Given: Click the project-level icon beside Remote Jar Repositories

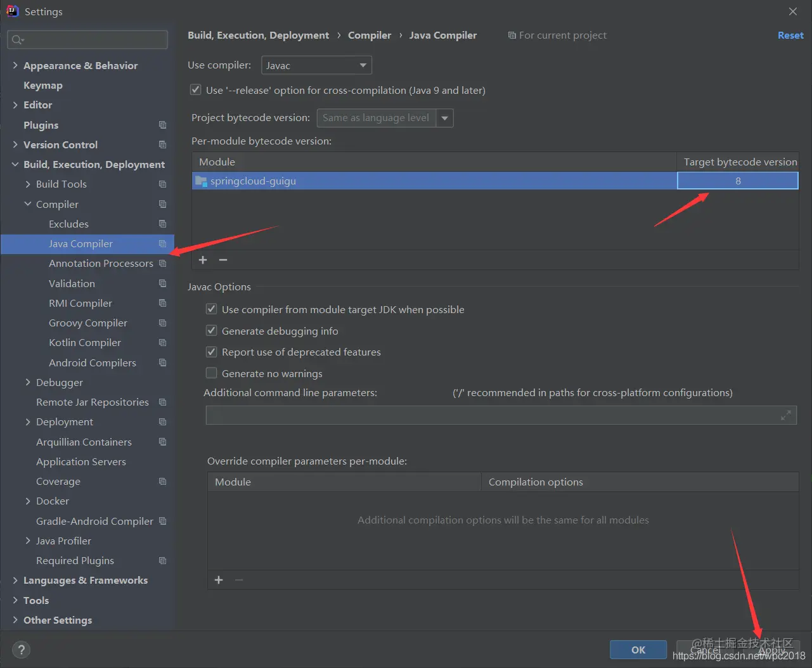Looking at the screenshot, I should pos(163,402).
